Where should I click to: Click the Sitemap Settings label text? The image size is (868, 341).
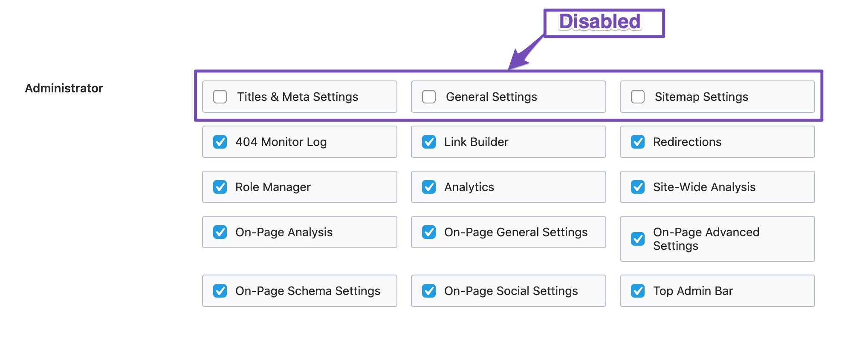click(x=701, y=97)
